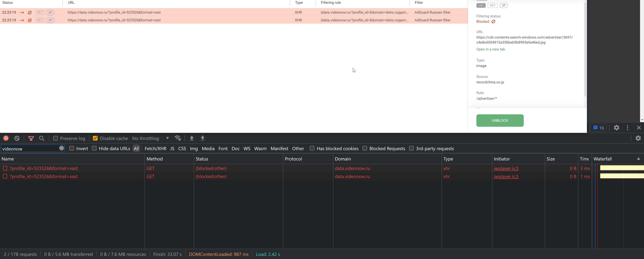Enable the Preserve log checkbox
The image size is (644, 259).
[55, 138]
